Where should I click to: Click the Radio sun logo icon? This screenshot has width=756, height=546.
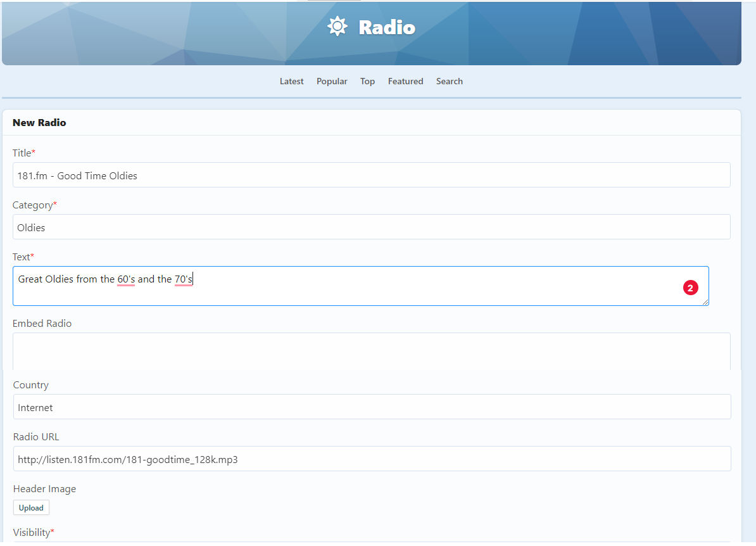pos(337,27)
